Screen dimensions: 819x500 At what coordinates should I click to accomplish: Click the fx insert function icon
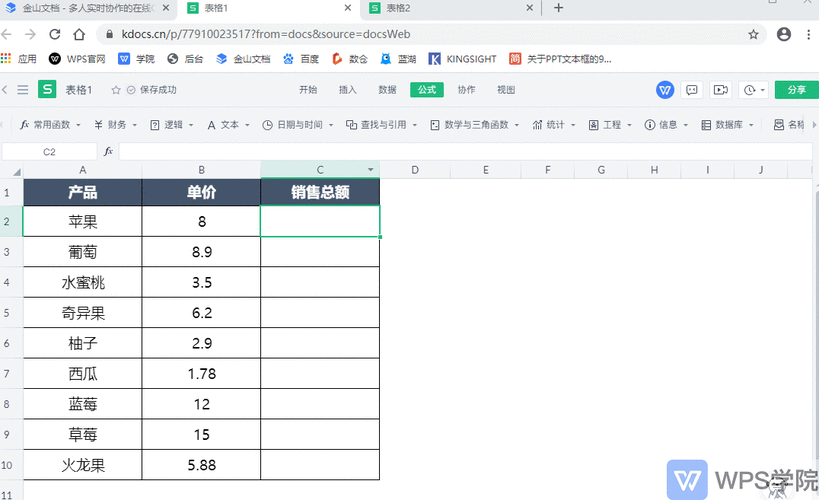[x=108, y=152]
